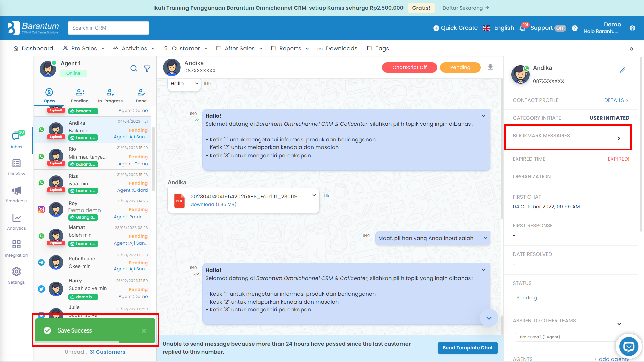The image size is (644, 362).
Task: Open options chevron on PDF attachment
Action: 314,195
